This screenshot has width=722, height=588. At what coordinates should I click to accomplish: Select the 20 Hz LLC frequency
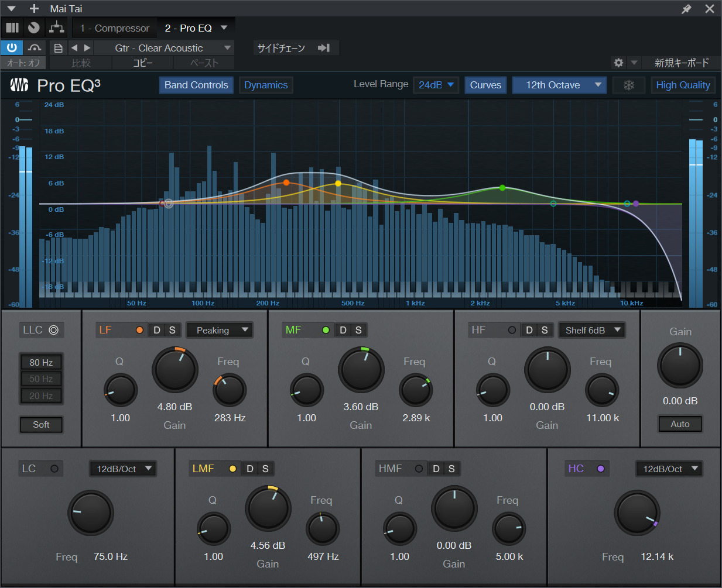[x=41, y=396]
